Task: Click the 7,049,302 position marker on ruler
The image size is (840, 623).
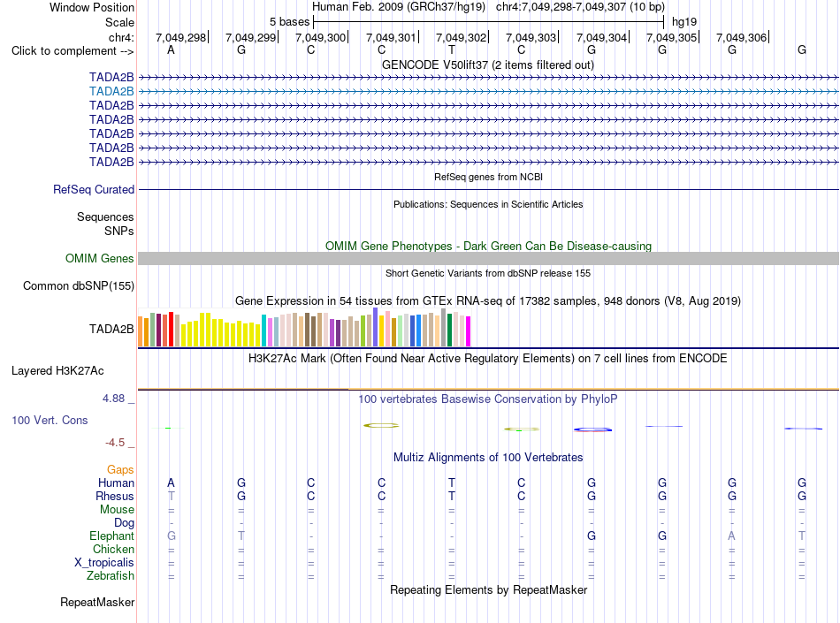Action: point(461,37)
